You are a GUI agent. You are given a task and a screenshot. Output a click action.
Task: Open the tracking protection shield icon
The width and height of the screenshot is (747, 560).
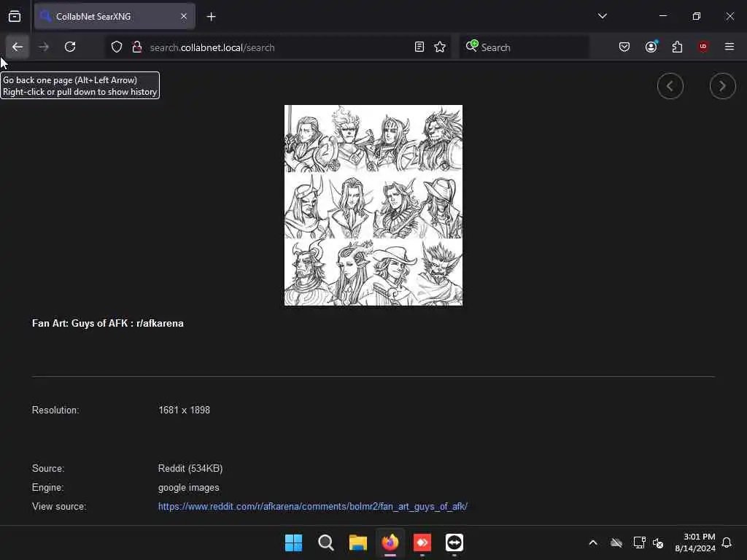point(117,47)
